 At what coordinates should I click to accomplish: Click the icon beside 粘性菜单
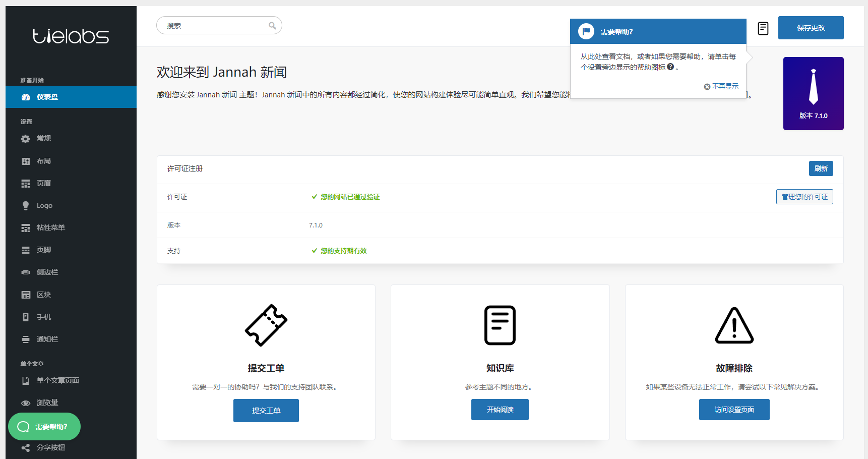coord(26,228)
